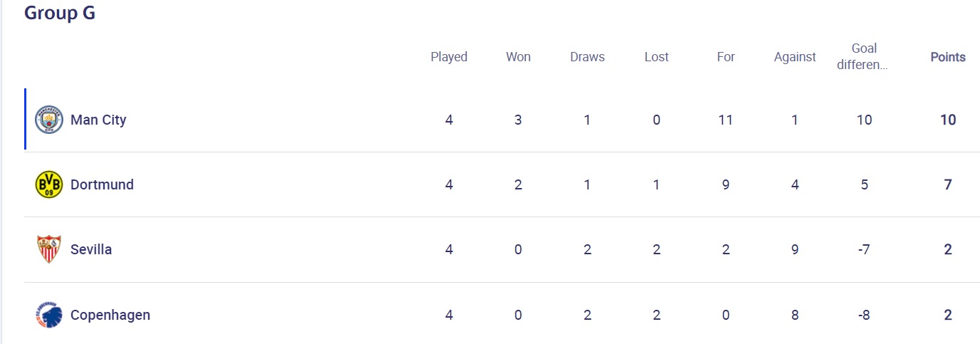Click Man City's points total of 10
980x344 pixels.
(x=948, y=120)
